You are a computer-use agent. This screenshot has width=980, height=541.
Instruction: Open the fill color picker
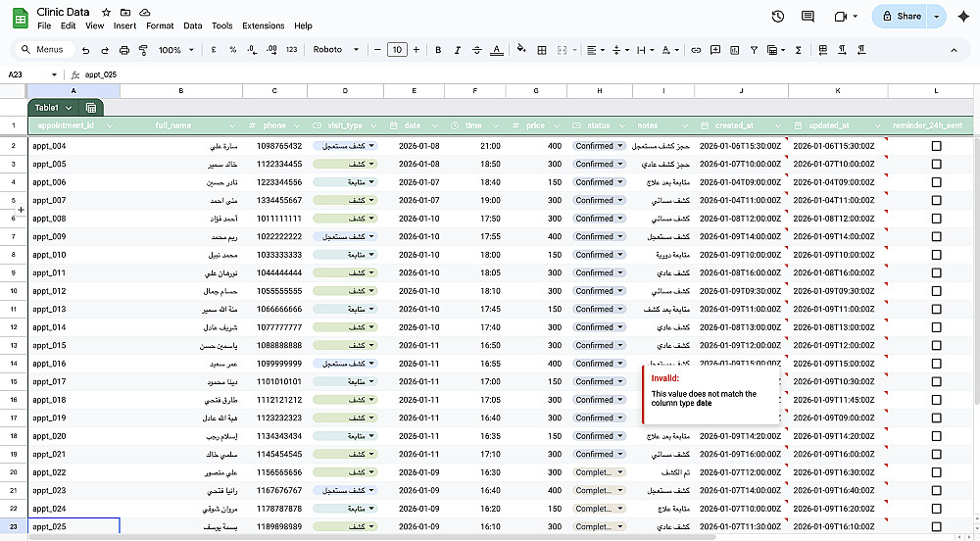(x=520, y=50)
